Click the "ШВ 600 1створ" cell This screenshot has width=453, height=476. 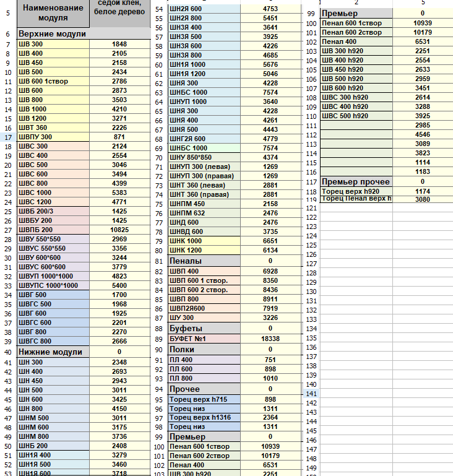(53, 81)
